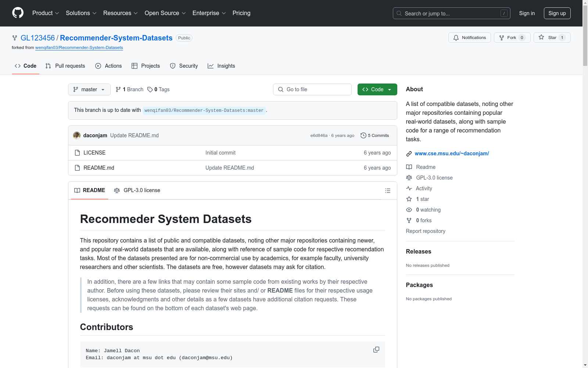
Task: Open commit hash e6d846a
Action: coord(319,135)
